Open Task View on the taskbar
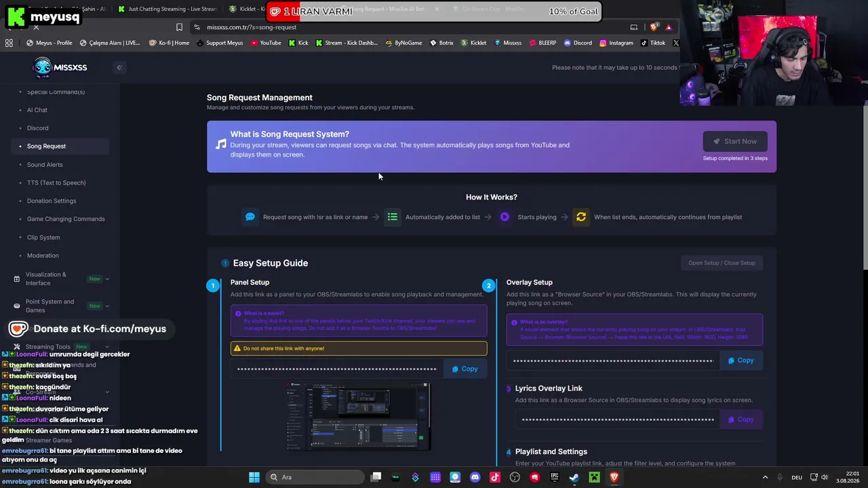 tap(376, 477)
